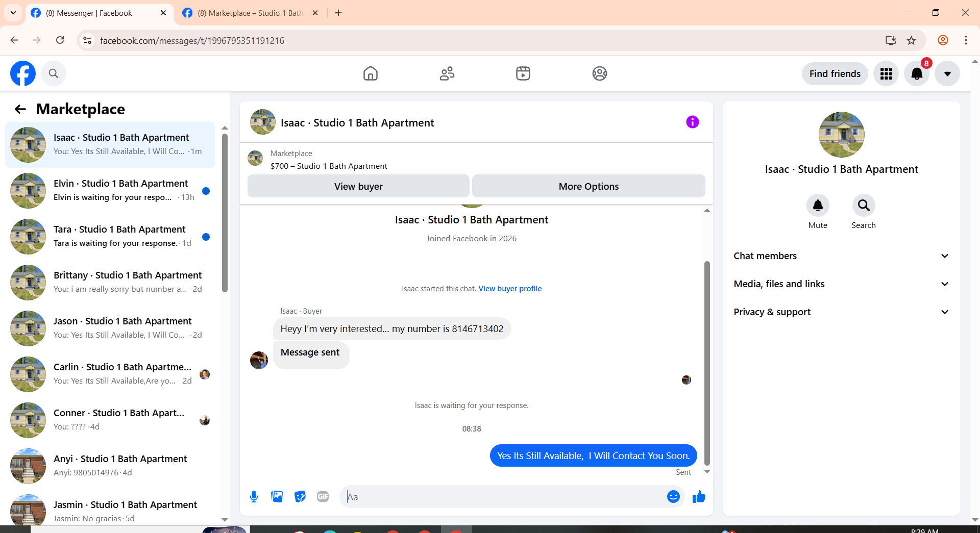Click the address bar URL

tap(192, 41)
